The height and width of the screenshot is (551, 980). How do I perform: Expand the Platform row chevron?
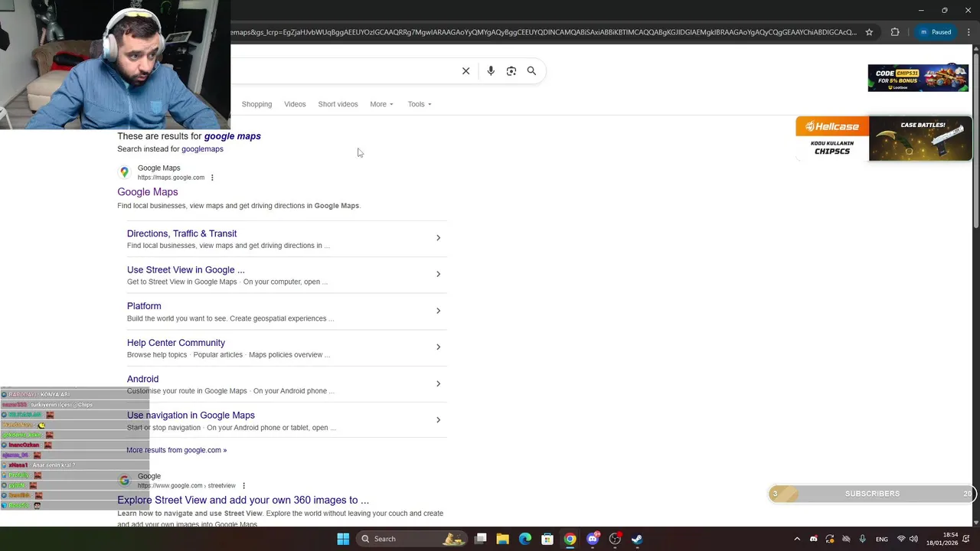tap(438, 311)
